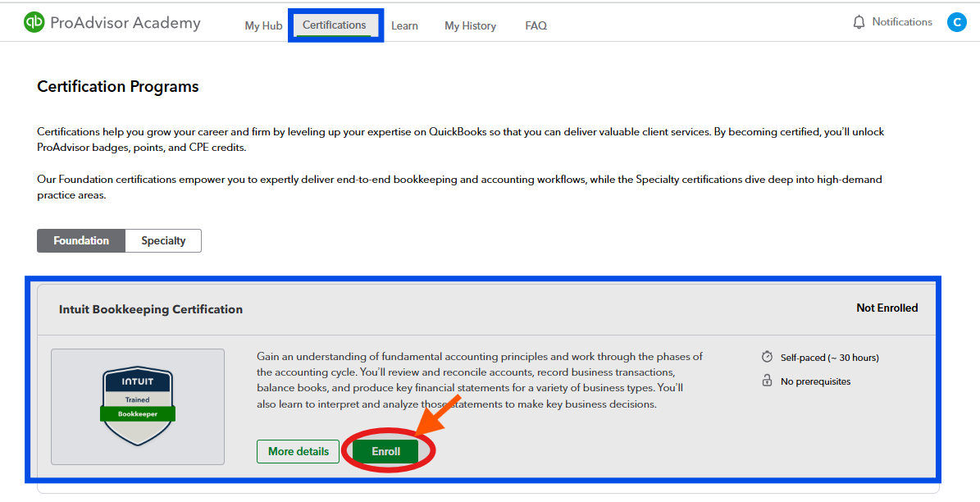Viewport: 980px width, 502px height.
Task: Open the user avatar labeled C
Action: (956, 22)
